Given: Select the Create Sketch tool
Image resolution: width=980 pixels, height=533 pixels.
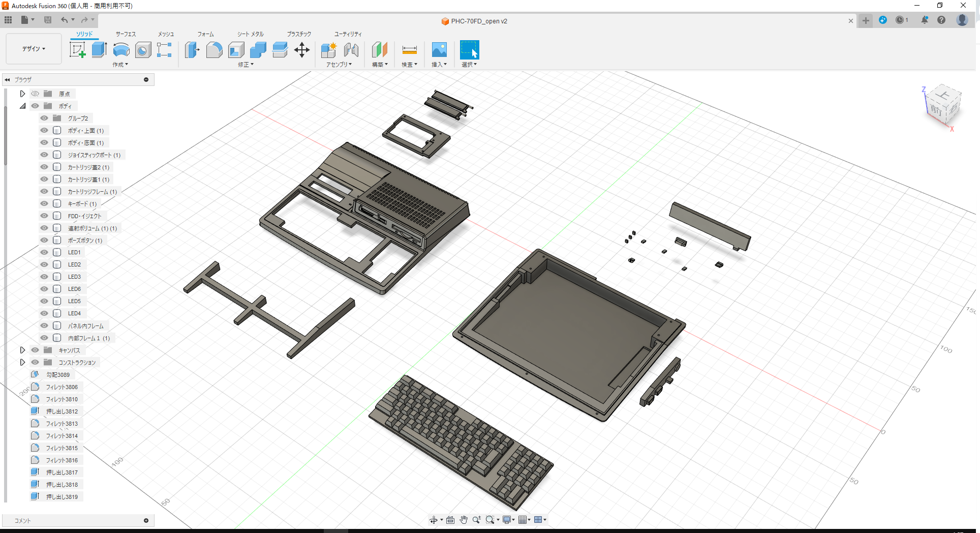Looking at the screenshot, I should click(77, 49).
